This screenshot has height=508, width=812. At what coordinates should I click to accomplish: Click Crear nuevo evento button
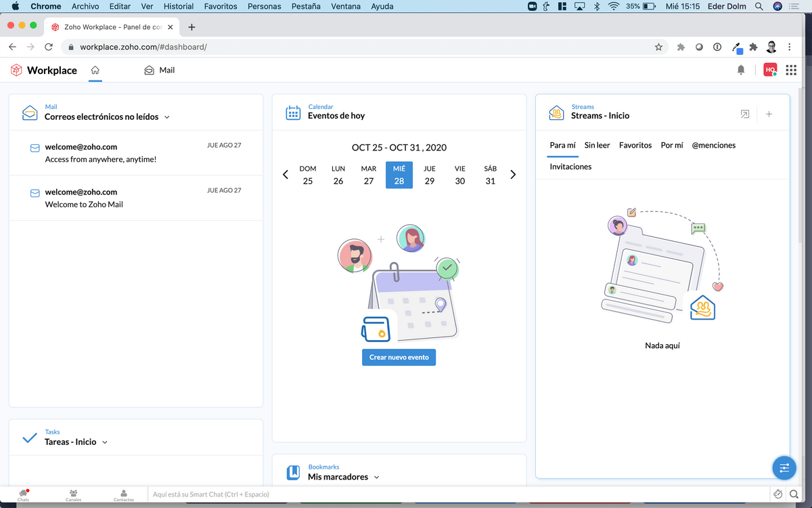[x=399, y=357]
